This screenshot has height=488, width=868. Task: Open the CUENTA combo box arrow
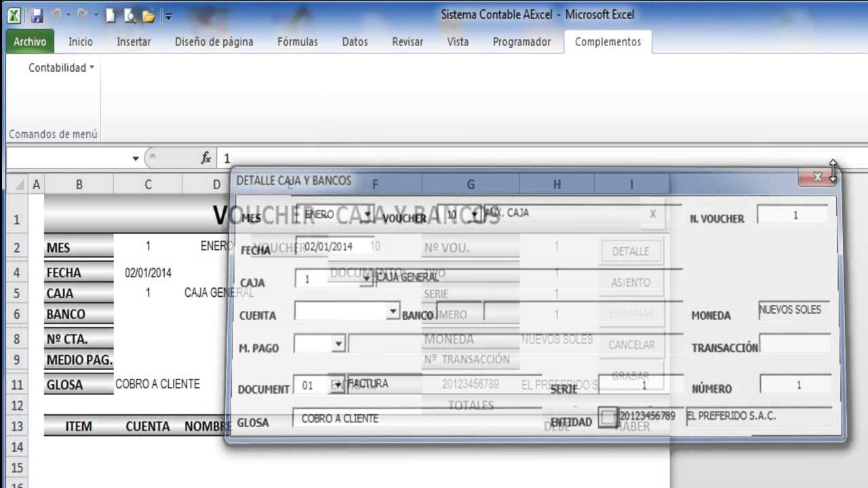[x=393, y=311]
